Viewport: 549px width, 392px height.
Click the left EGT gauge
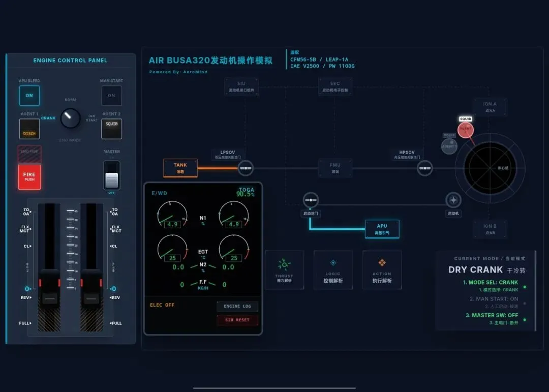click(172, 248)
